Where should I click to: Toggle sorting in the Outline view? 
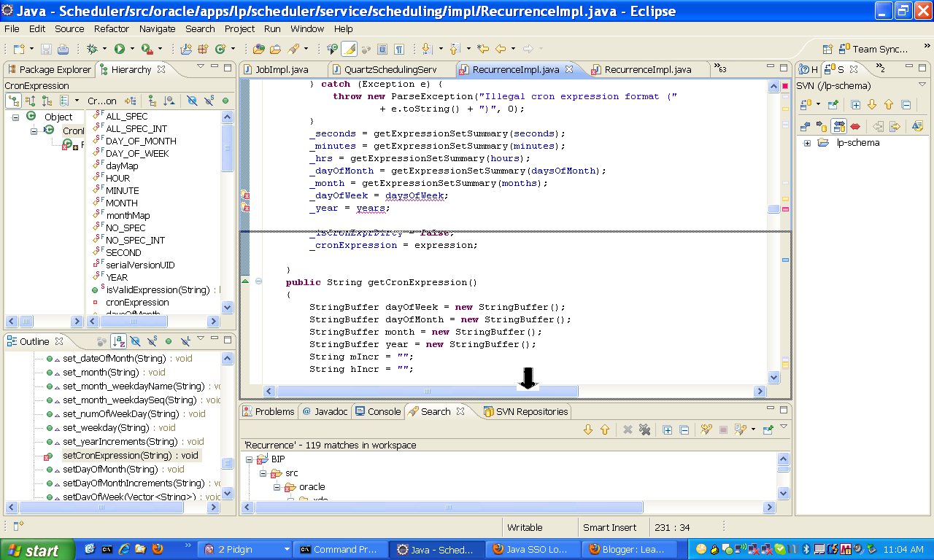pyautogui.click(x=118, y=341)
